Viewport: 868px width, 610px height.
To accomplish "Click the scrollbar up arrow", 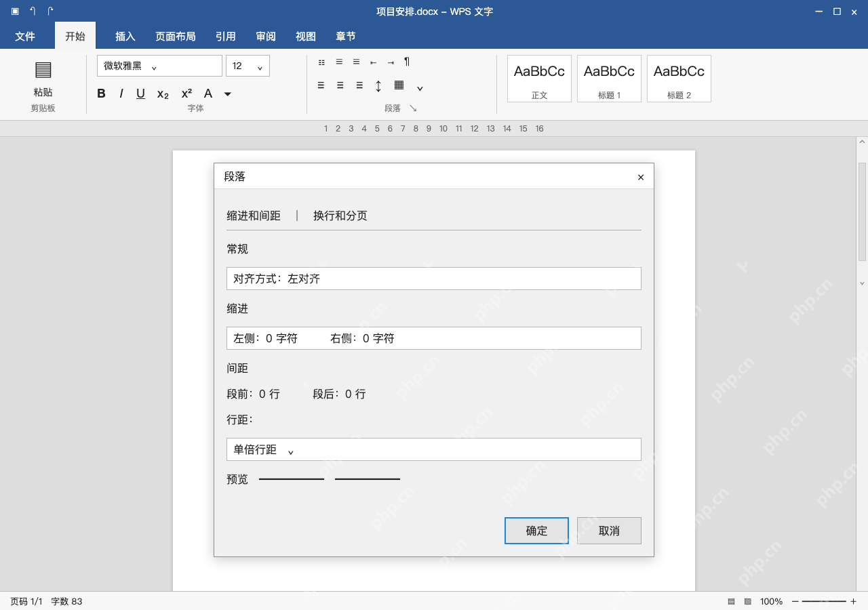I will coord(862,142).
